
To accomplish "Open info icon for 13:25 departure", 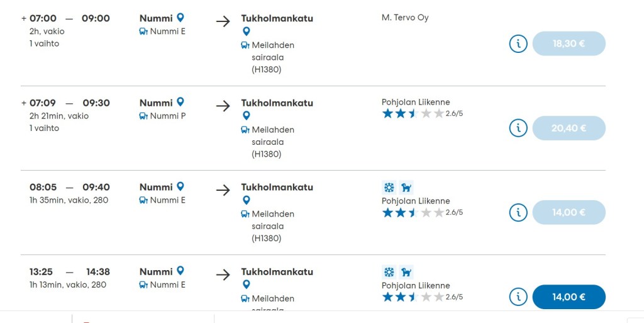I will [x=518, y=297].
